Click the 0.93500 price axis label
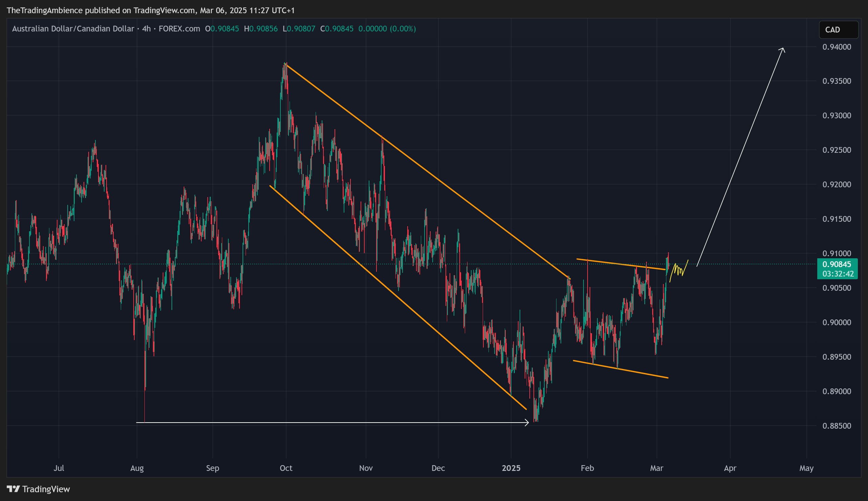Screen dimensions: 868x501 pyautogui.click(x=837, y=81)
